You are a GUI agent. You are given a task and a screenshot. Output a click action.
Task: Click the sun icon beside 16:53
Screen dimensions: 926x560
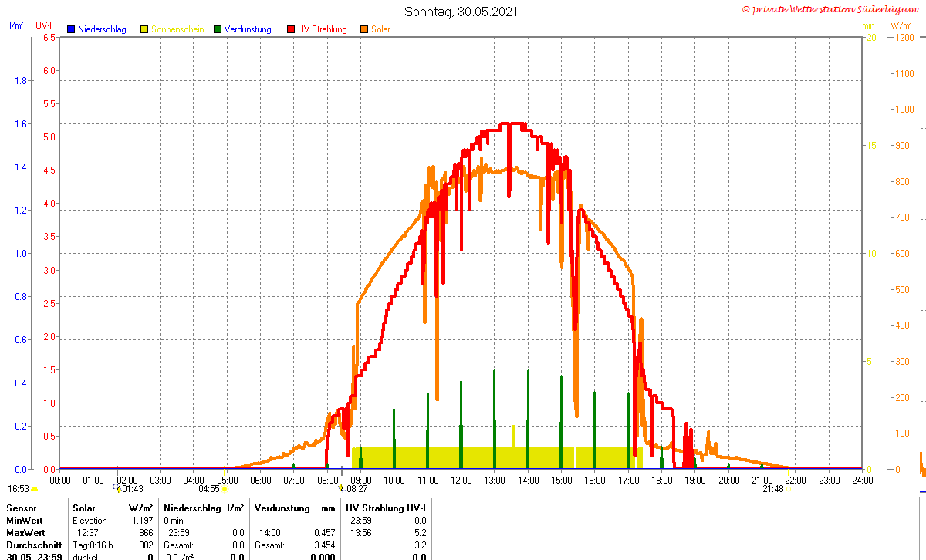point(34,489)
